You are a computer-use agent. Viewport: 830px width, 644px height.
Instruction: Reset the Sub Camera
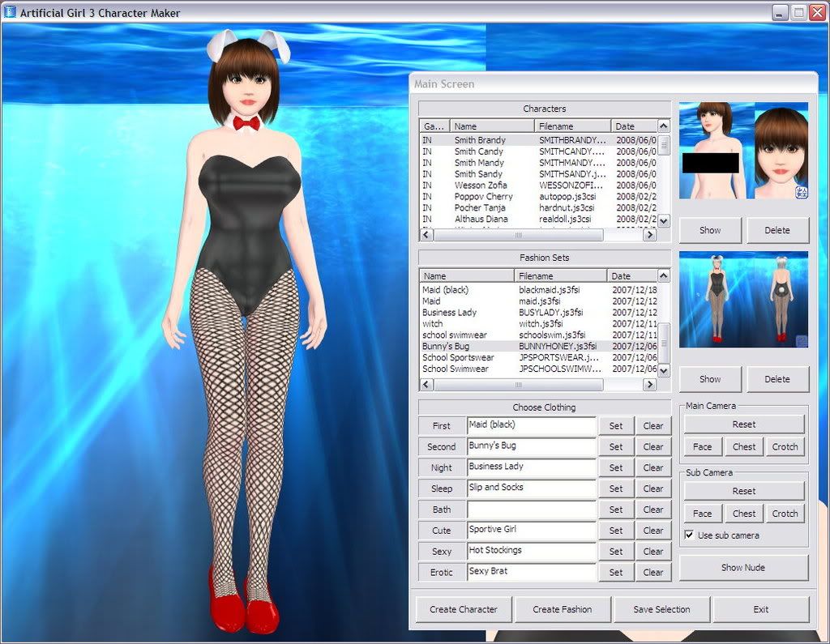click(x=744, y=491)
